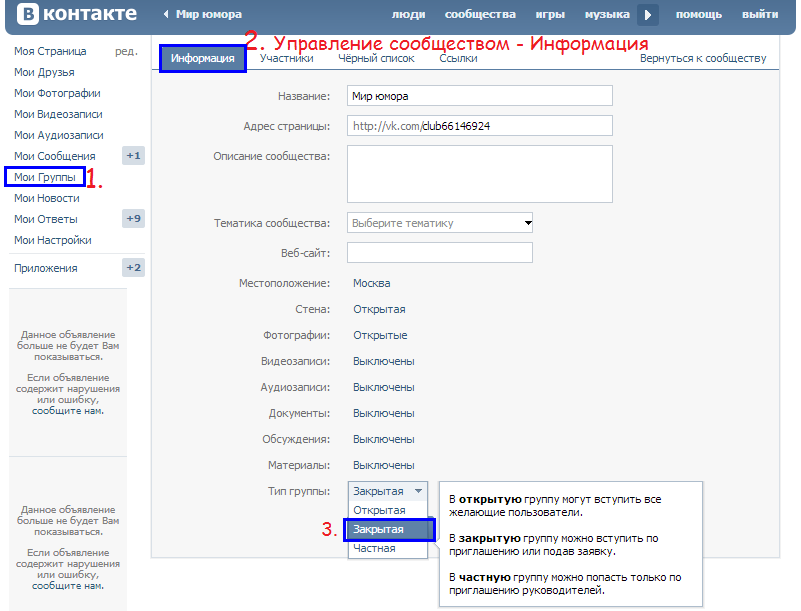The height and width of the screenshot is (611, 801).
Task: Click the Адрес страницы input field
Action: tap(480, 126)
